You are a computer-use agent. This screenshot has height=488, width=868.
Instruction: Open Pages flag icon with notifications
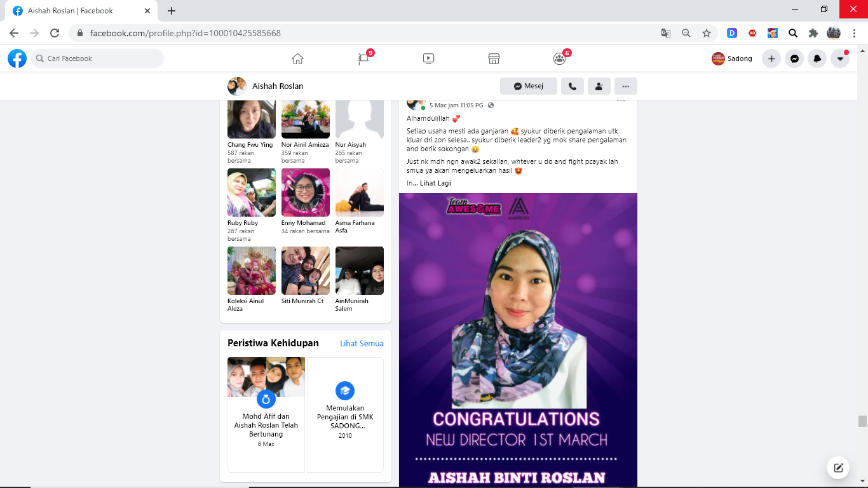[363, 58]
